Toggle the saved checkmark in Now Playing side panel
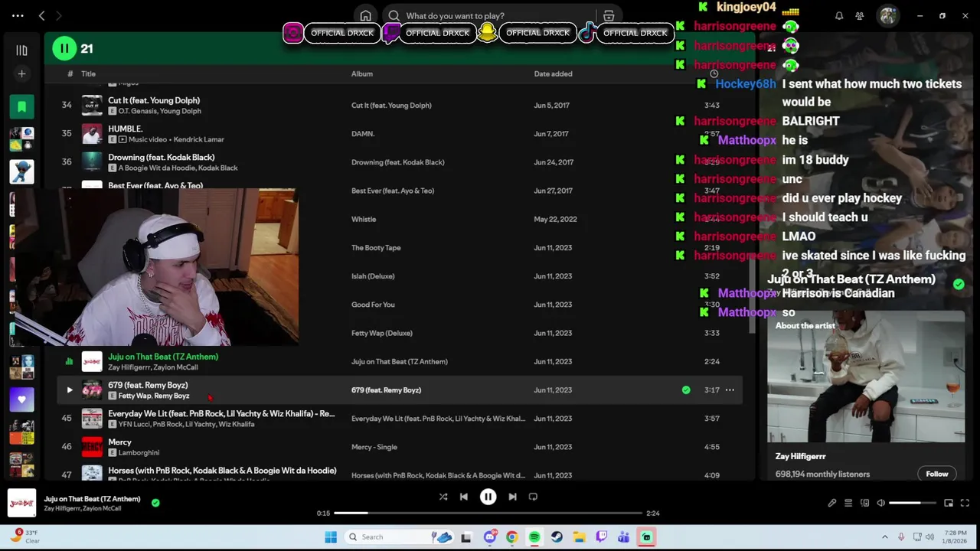Viewport: 980px width, 551px height. 959,285
